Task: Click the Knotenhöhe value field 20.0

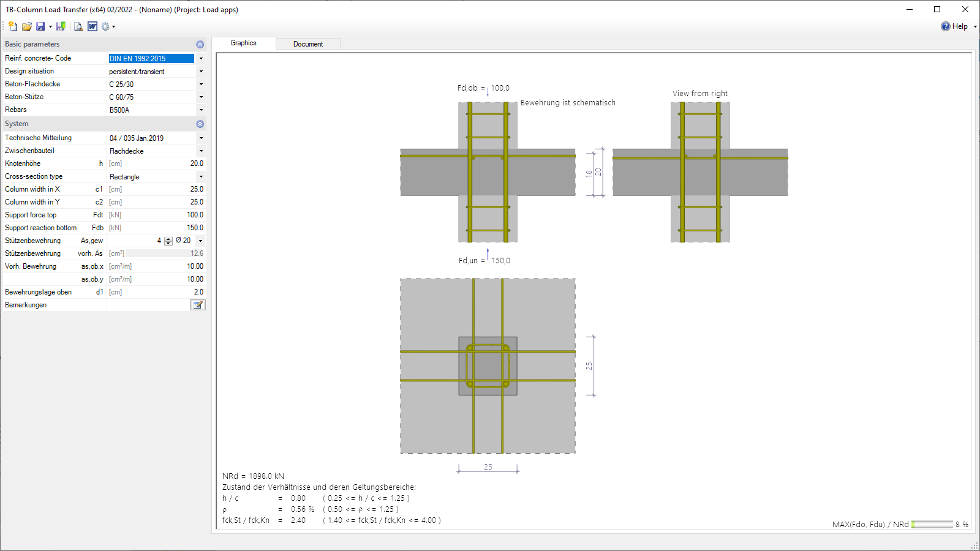Action: (156, 163)
